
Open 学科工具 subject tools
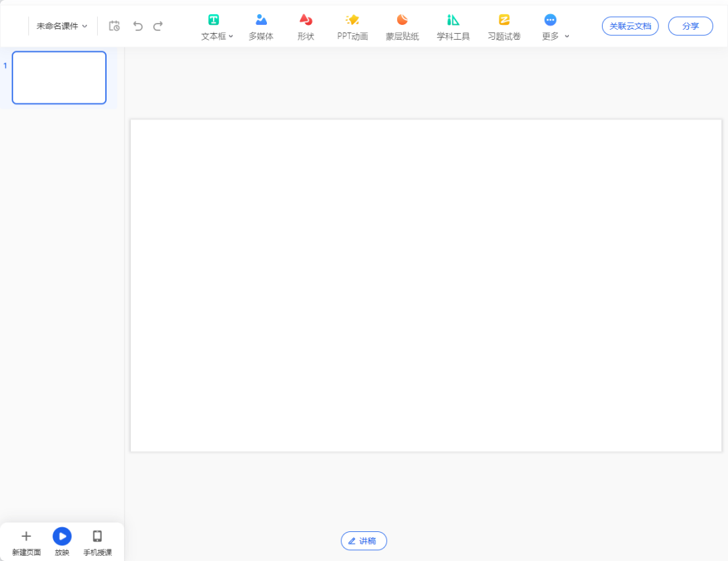click(453, 26)
